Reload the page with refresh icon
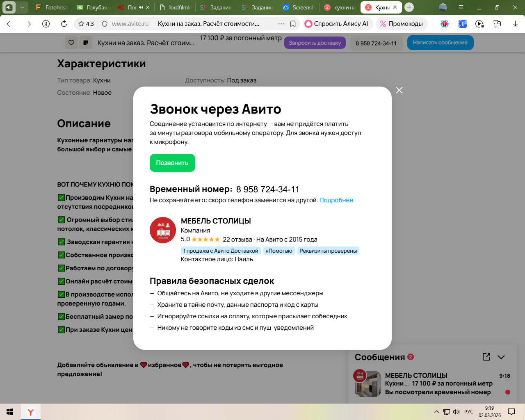Image resolution: width=525 pixels, height=420 pixels. [64, 24]
